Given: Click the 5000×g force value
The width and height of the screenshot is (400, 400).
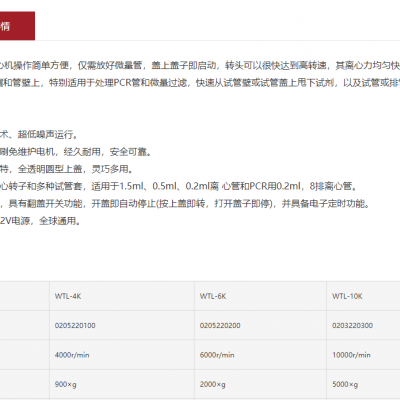Looking at the screenshot, I should (345, 384).
